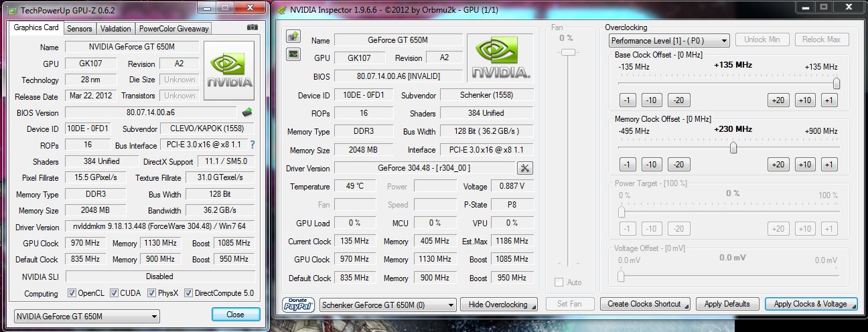
Task: Click +1 under Memory Clock Offset
Action: pos(829,165)
